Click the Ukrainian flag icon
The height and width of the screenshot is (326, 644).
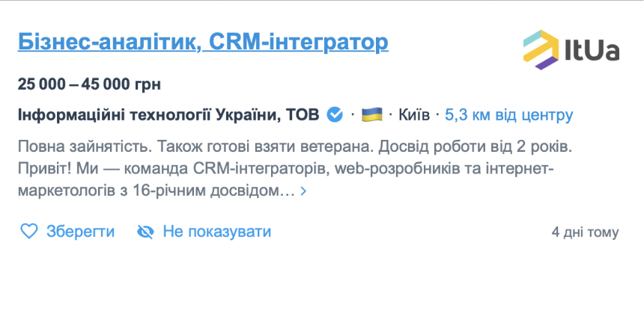[372, 115]
